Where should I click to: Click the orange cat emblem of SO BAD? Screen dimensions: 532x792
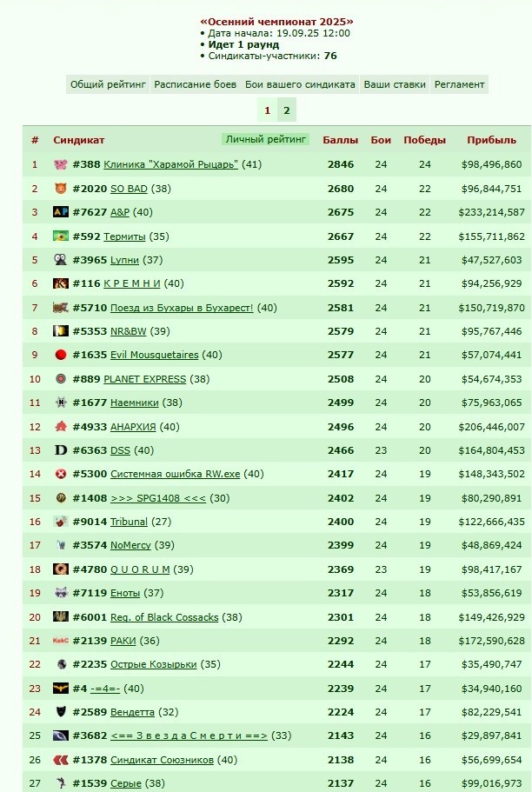61,189
